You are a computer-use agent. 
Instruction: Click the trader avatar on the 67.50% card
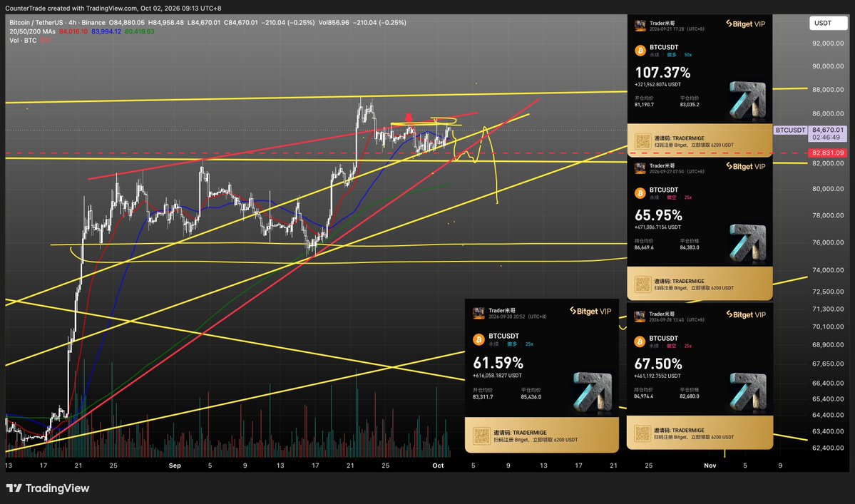[x=640, y=316]
